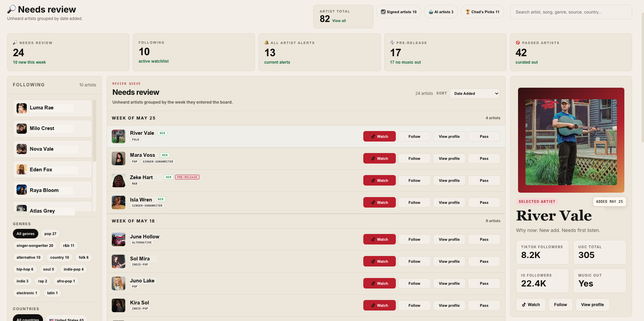Pass on Sol Mira
Screen dimensions: 644x321
coord(484,261)
